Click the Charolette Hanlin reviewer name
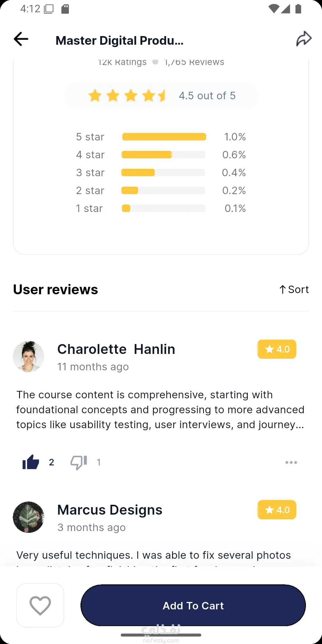This screenshot has height=644, width=322. pos(116,349)
